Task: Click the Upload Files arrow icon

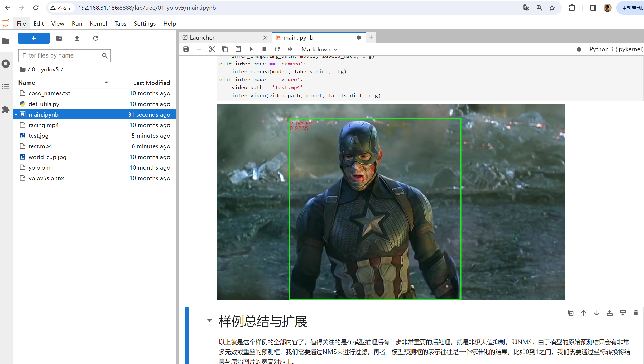Action: click(77, 38)
